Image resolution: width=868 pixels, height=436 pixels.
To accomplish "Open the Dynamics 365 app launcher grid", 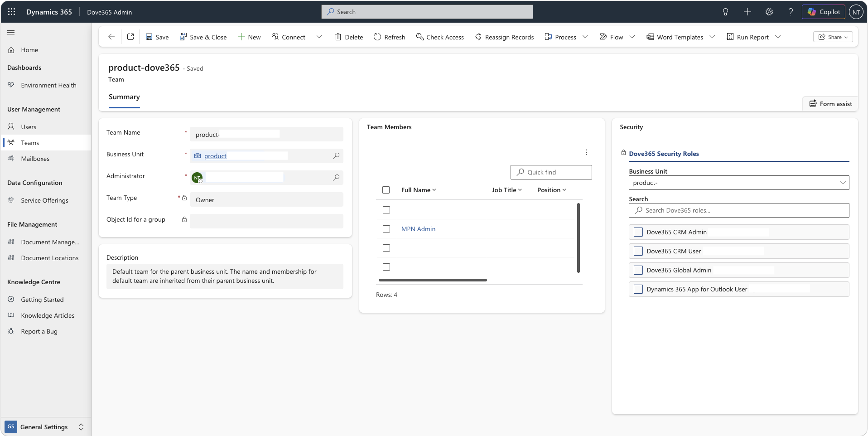I will click(12, 12).
